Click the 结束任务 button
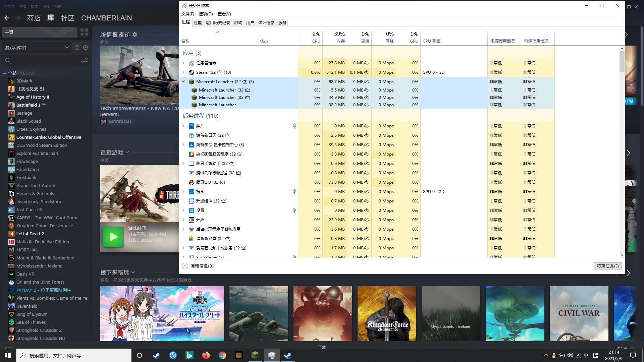Viewport: 644px width, 362px height. coord(607,266)
